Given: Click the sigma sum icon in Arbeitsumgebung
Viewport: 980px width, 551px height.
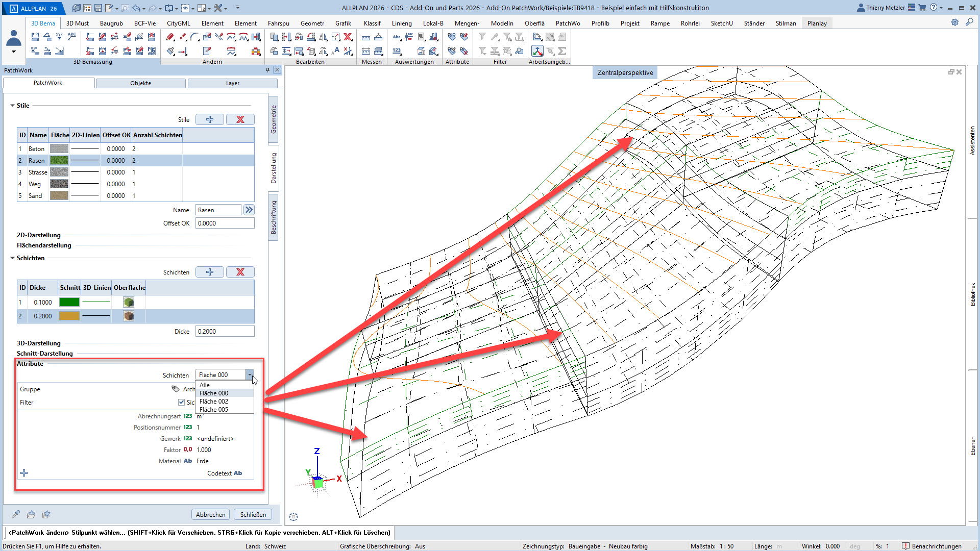Looking at the screenshot, I should coord(562,51).
